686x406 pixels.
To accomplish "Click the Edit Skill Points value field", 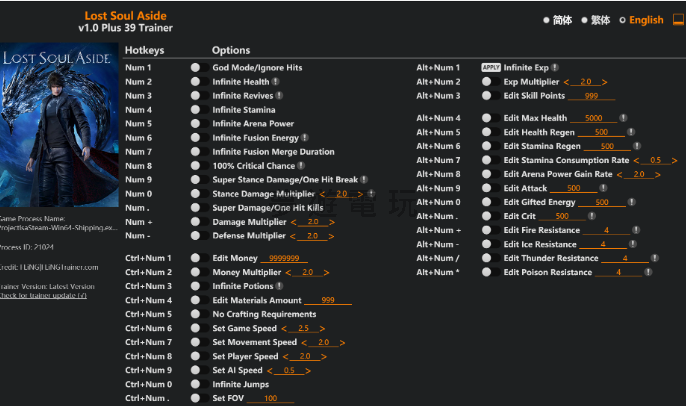I will pos(592,96).
